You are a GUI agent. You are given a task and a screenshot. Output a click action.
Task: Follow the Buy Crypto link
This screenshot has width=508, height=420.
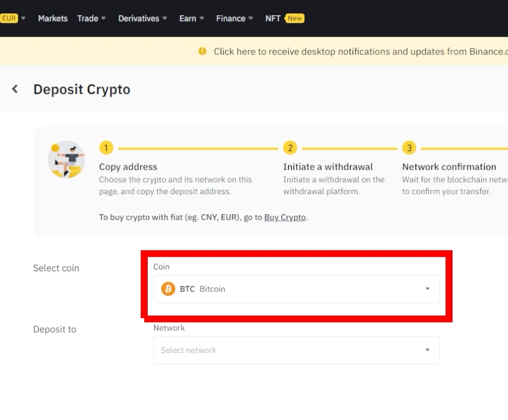285,217
